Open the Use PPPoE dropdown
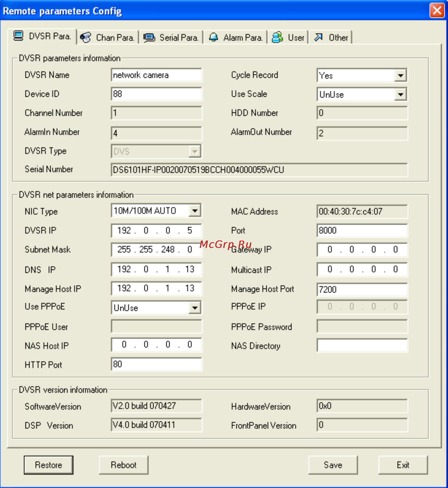 coord(195,308)
